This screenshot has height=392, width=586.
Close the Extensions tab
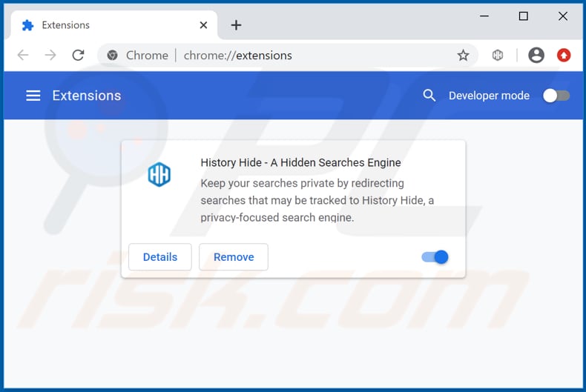[x=203, y=25]
